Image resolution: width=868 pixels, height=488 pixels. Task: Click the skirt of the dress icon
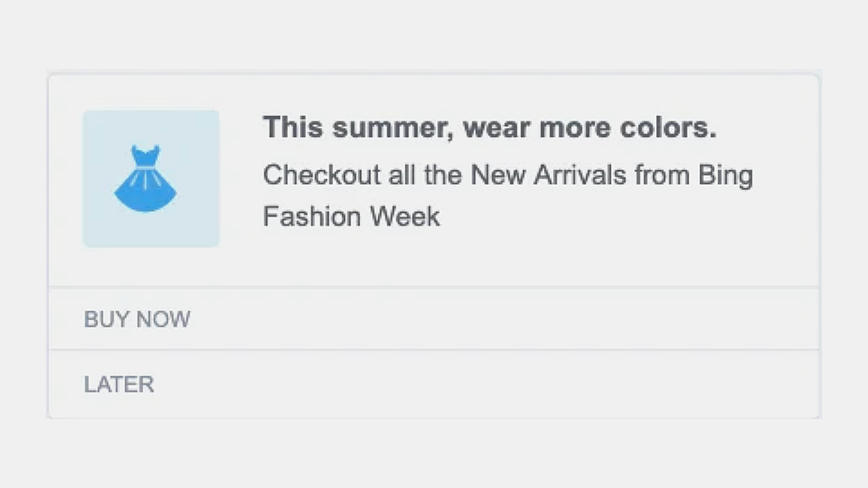[x=145, y=193]
